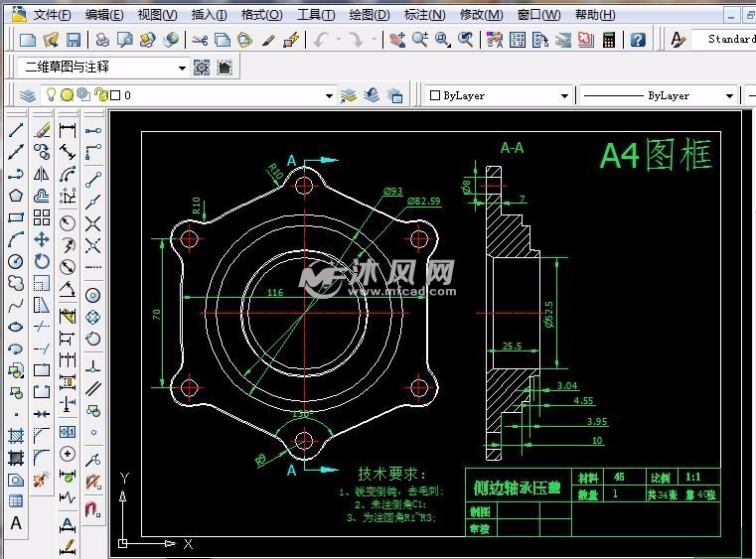
Task: Pick the Erase tool in Modify toolbar
Action: (x=42, y=130)
